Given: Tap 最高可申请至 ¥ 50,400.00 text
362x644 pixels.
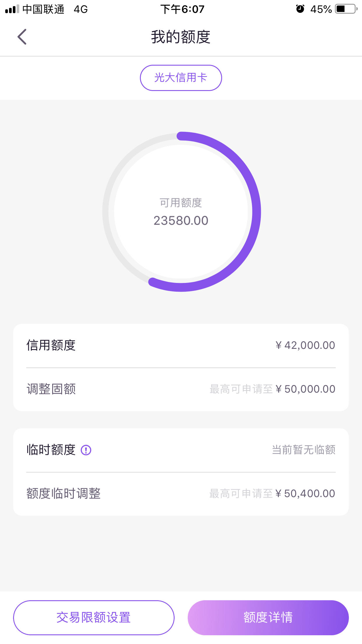Looking at the screenshot, I should (272, 494).
